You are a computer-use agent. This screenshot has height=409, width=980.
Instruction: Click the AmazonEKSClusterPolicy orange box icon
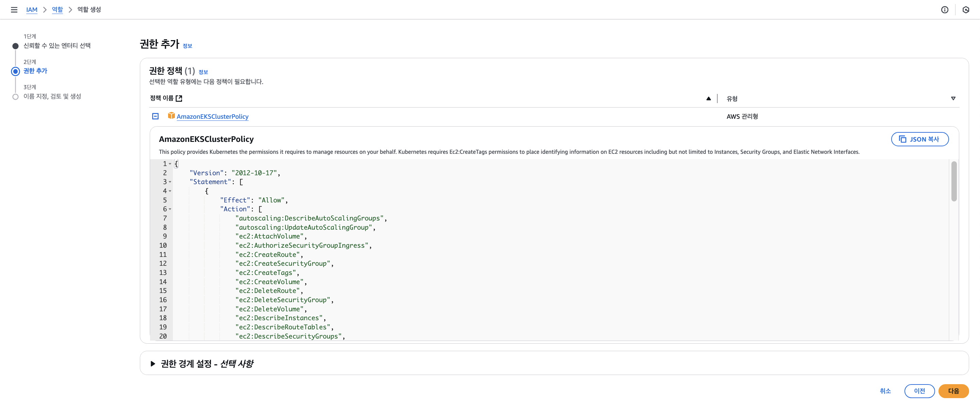[x=171, y=116]
